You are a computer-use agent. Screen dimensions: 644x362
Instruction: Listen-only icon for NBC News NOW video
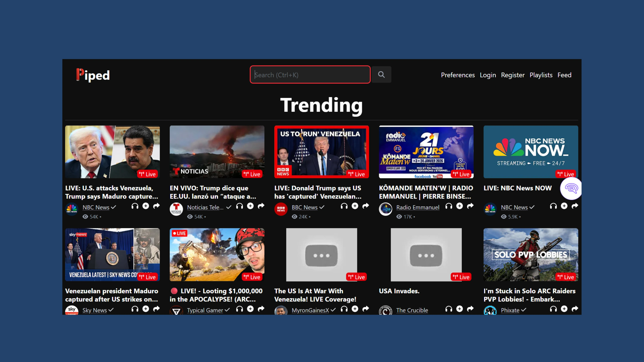(x=554, y=206)
